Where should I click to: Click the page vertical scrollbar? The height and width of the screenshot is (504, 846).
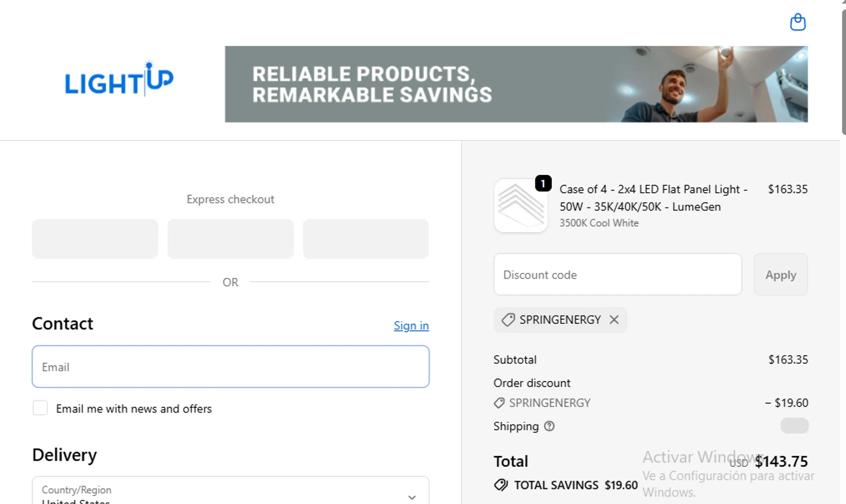[x=843, y=73]
